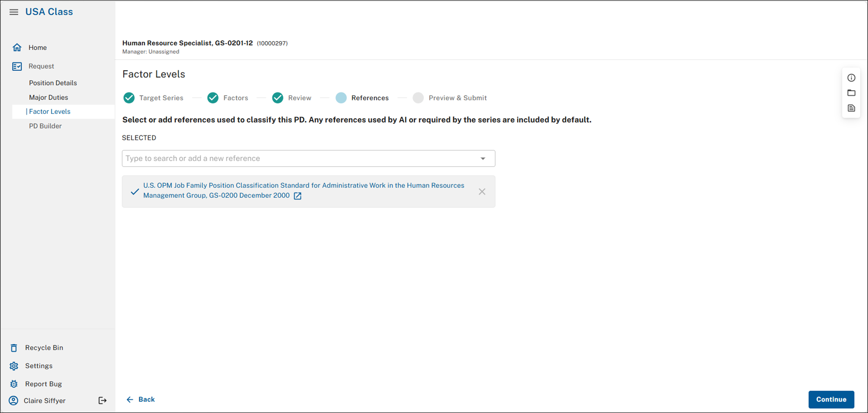Open Major Duties in sidebar
Screen dimensions: 868x413
[48, 98]
